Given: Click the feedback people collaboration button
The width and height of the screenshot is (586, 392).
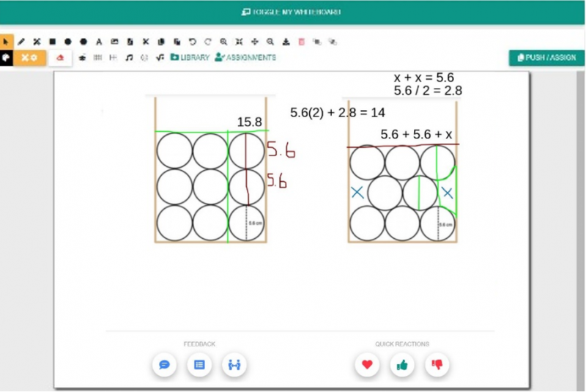Looking at the screenshot, I should (x=234, y=364).
